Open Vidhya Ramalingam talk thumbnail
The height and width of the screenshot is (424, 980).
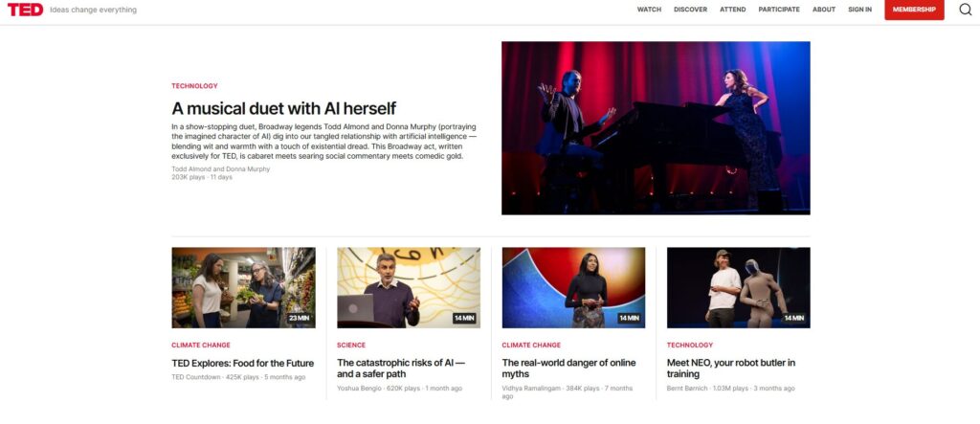(x=574, y=288)
